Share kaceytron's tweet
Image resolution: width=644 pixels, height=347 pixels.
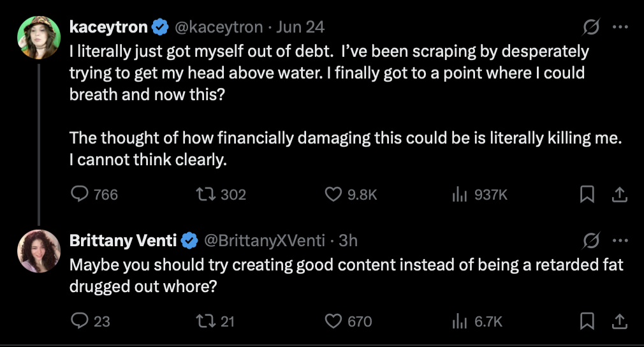point(619,195)
